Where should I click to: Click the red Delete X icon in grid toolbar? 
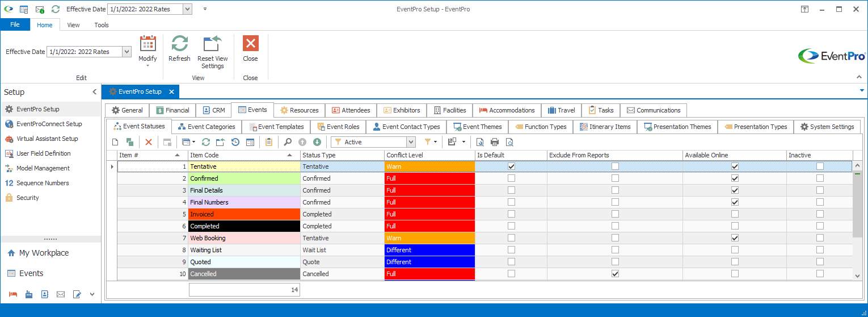[x=149, y=142]
